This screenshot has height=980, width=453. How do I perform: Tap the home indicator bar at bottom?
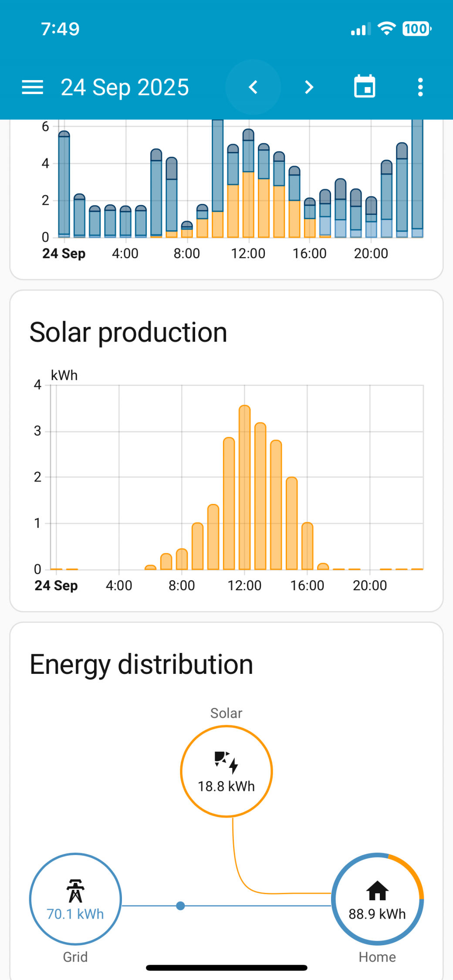tap(226, 968)
